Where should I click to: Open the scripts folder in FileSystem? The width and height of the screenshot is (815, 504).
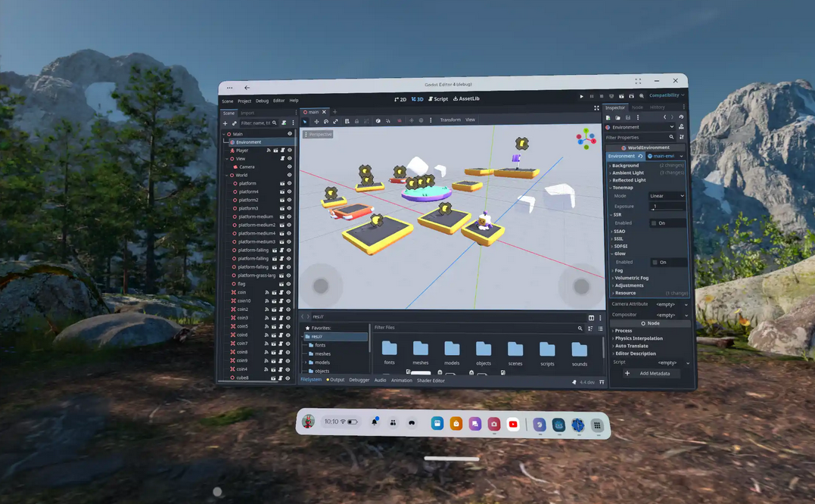(x=547, y=352)
